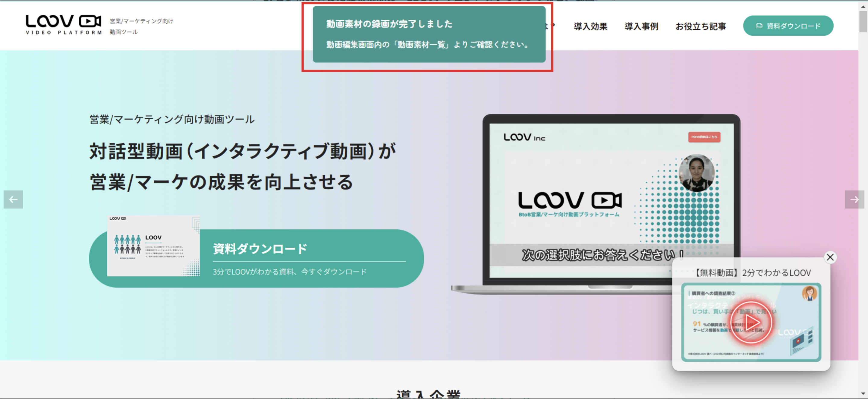Click the scrollbar down arrow
The width and height of the screenshot is (868, 399).
pyautogui.click(x=863, y=394)
